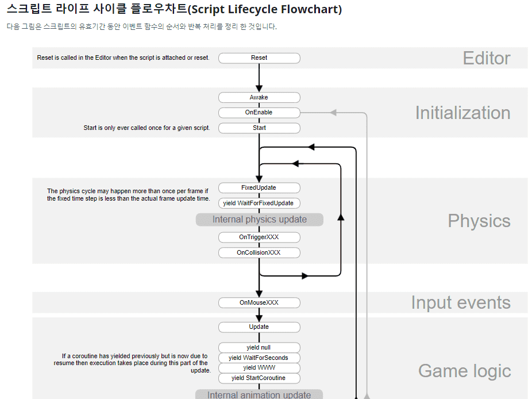Select the Awake box in Initialization
The image size is (532, 399).
(x=259, y=98)
